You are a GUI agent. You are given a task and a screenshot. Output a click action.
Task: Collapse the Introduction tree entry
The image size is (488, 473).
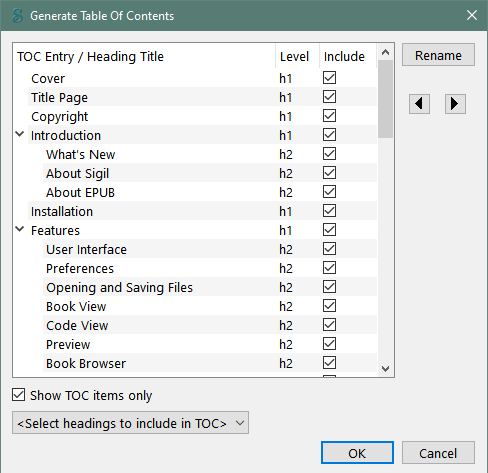click(20, 134)
